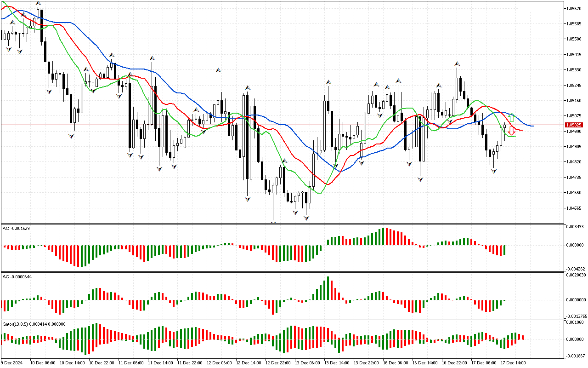Click the 10 Dec 06:00 time axis label
The width and height of the screenshot is (588, 368).
[x=43, y=363]
